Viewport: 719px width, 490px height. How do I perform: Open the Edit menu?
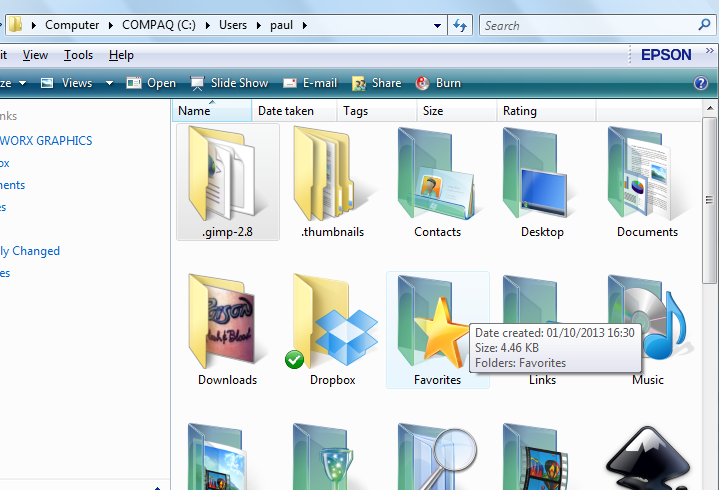[x=3, y=55]
